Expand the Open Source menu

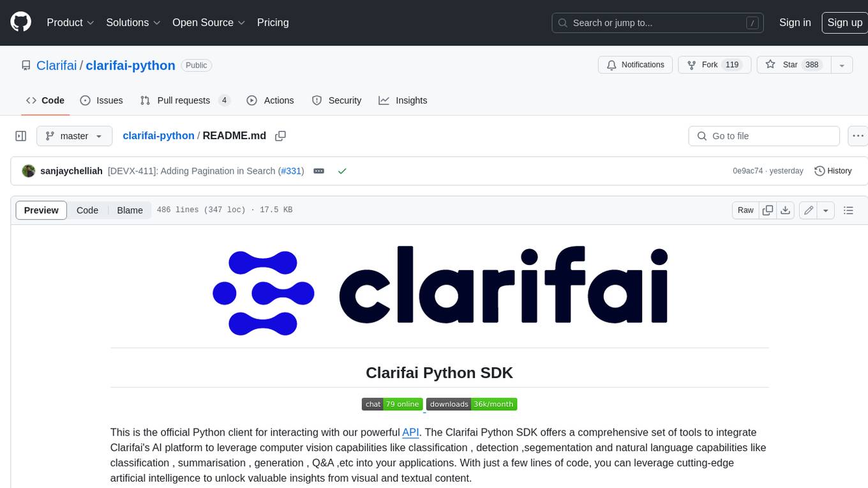pyautogui.click(x=209, y=22)
